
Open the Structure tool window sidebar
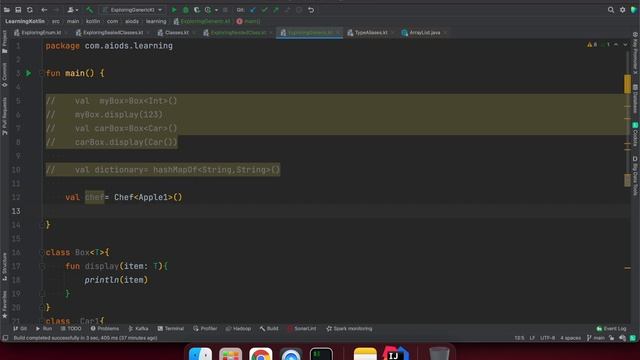point(4,267)
